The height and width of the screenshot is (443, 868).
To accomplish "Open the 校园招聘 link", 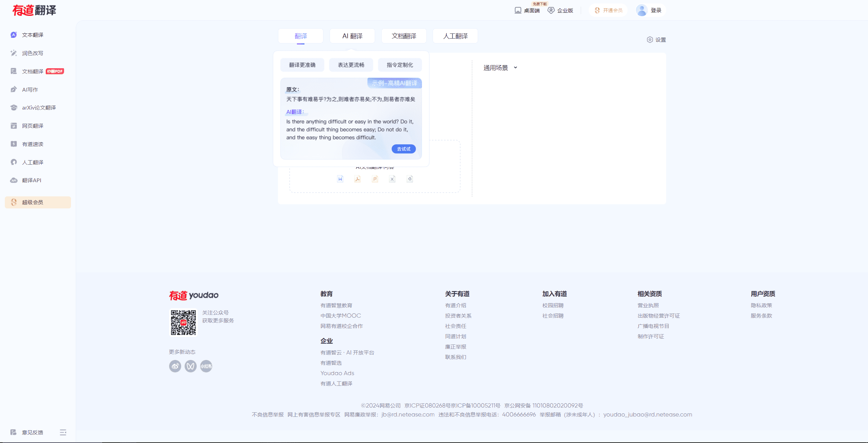I will (x=553, y=305).
